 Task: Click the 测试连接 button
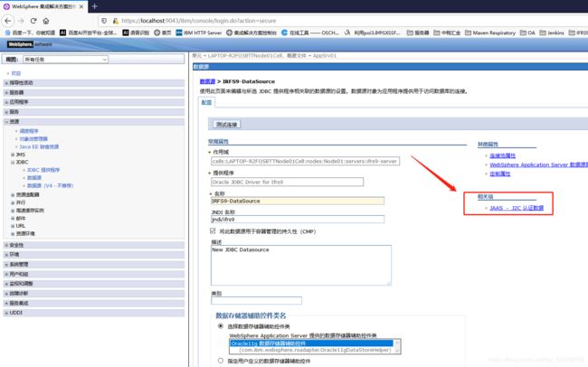click(226, 124)
